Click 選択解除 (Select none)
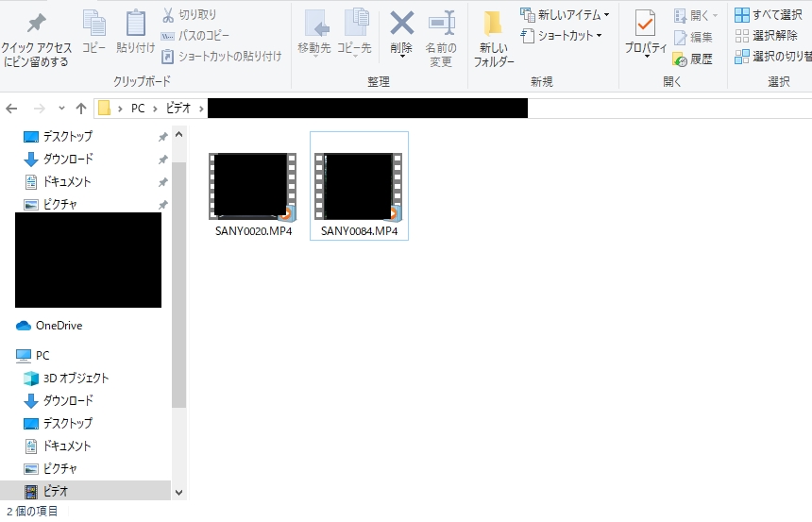This screenshot has height=522, width=812. [767, 36]
